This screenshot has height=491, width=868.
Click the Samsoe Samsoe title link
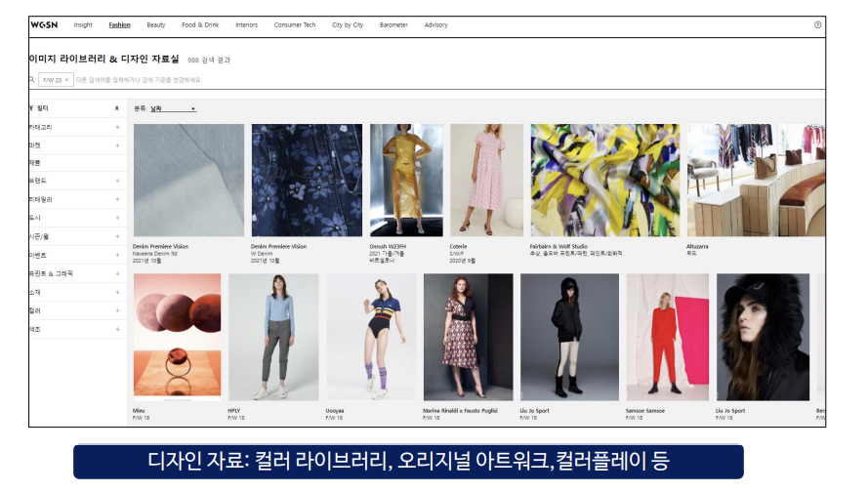point(645,411)
